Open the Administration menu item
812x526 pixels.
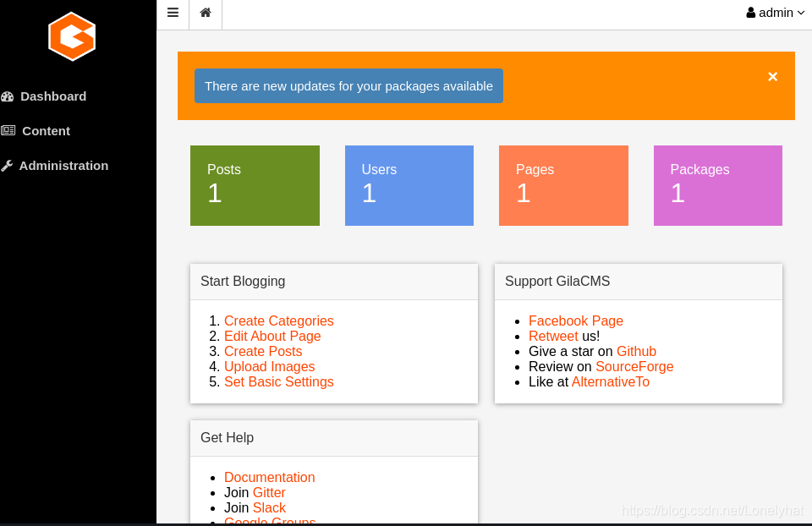[63, 166]
